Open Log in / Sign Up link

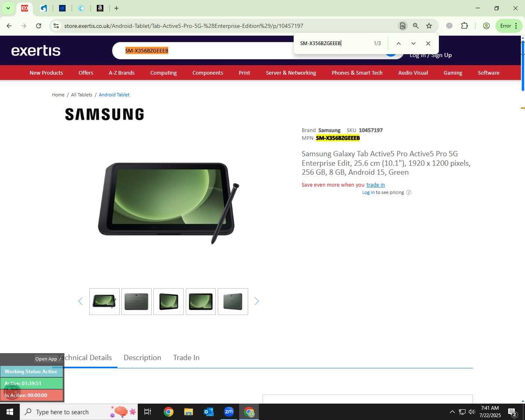click(431, 55)
